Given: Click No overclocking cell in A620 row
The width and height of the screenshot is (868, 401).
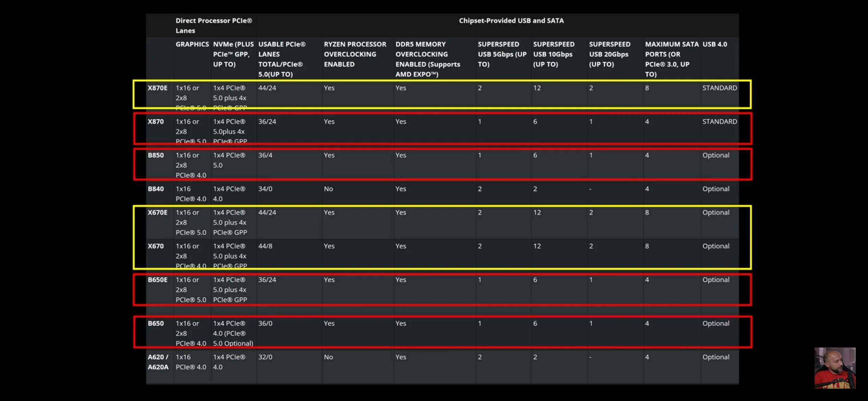Looking at the screenshot, I should (328, 357).
